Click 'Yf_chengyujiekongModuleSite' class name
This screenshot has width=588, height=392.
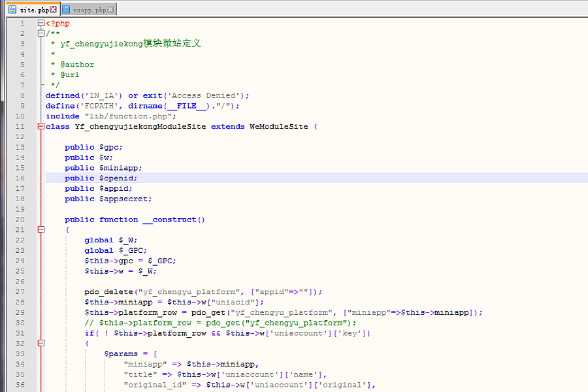tap(140, 127)
